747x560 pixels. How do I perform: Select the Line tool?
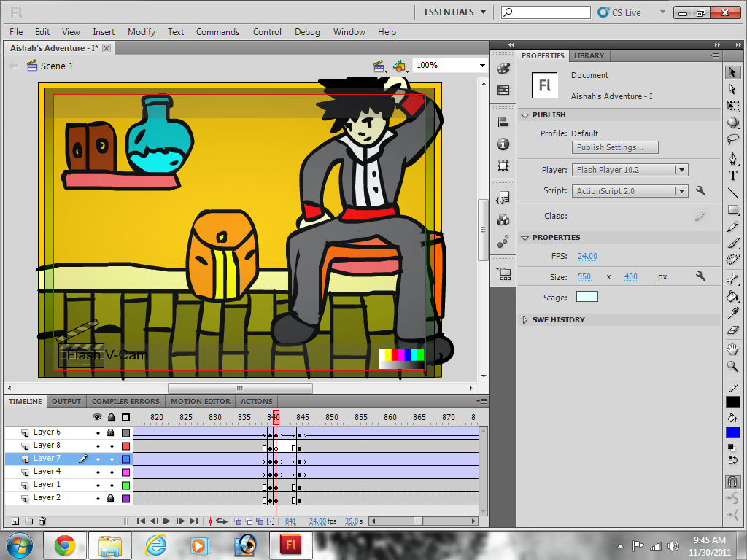(732, 192)
